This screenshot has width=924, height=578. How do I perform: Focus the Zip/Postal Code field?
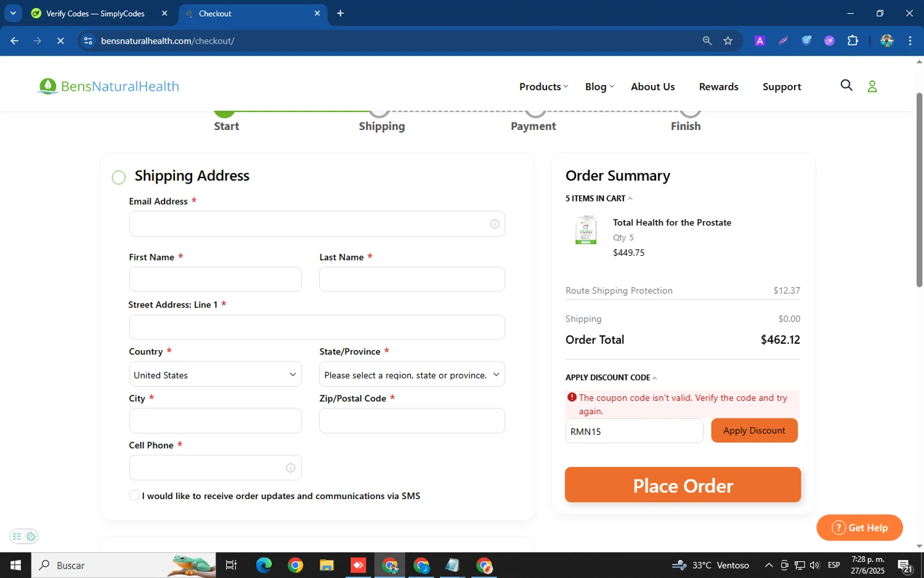[x=411, y=421]
